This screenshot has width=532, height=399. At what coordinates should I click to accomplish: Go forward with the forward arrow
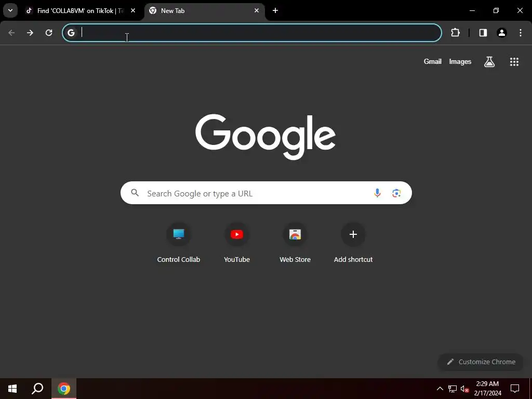click(30, 33)
